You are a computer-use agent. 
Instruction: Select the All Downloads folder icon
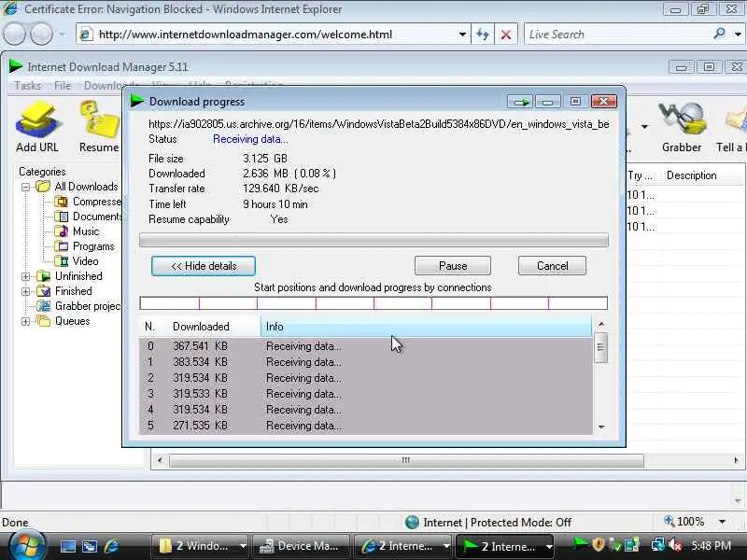[x=43, y=186]
